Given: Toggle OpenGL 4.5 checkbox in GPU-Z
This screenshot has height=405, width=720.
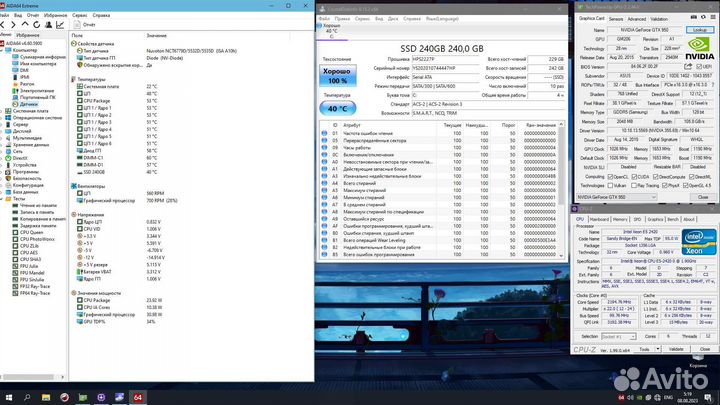Looking at the screenshot, I should [686, 186].
